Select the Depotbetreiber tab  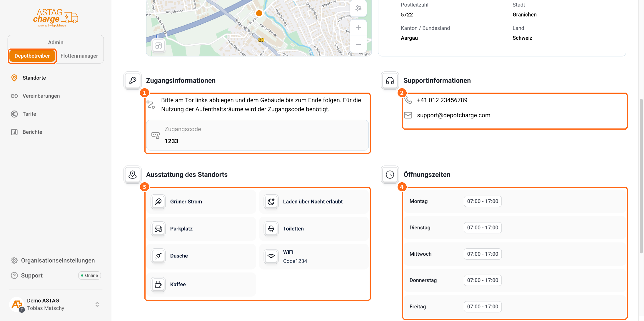pyautogui.click(x=32, y=56)
